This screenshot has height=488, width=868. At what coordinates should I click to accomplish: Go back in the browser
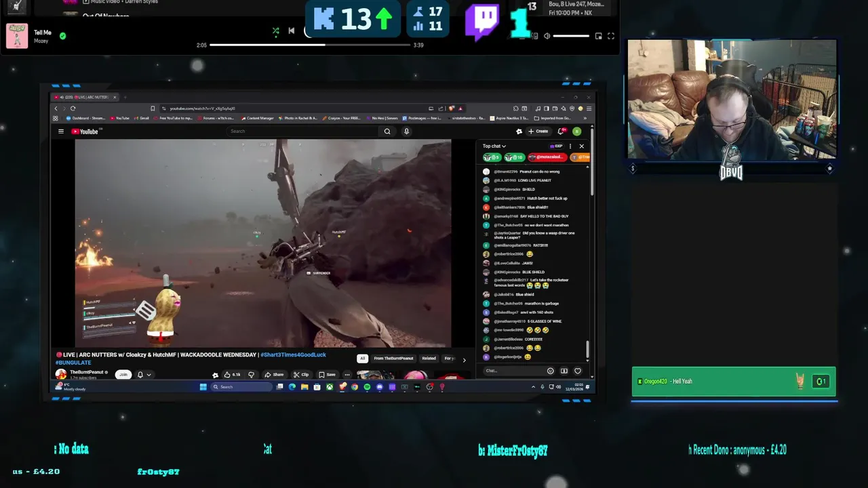[56, 108]
